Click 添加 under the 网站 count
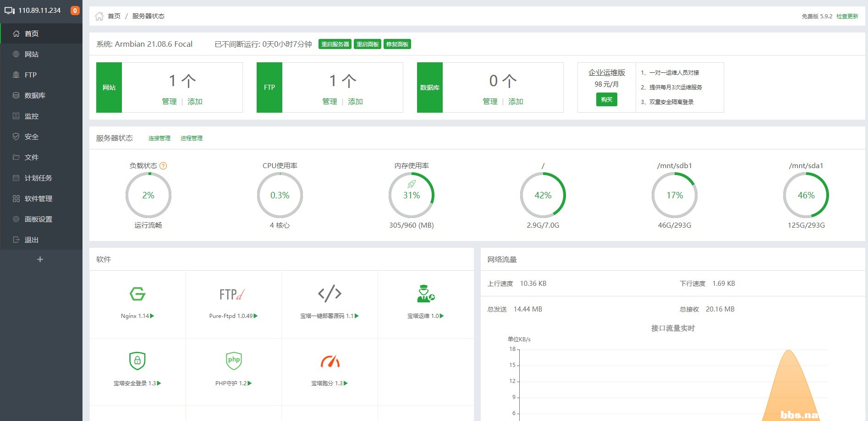 click(195, 101)
